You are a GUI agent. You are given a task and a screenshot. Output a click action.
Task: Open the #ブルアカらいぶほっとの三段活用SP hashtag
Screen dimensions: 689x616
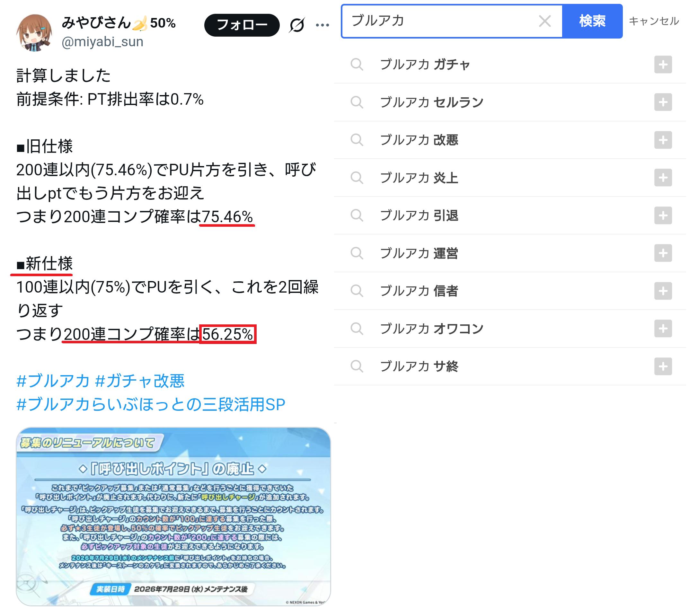point(151,404)
